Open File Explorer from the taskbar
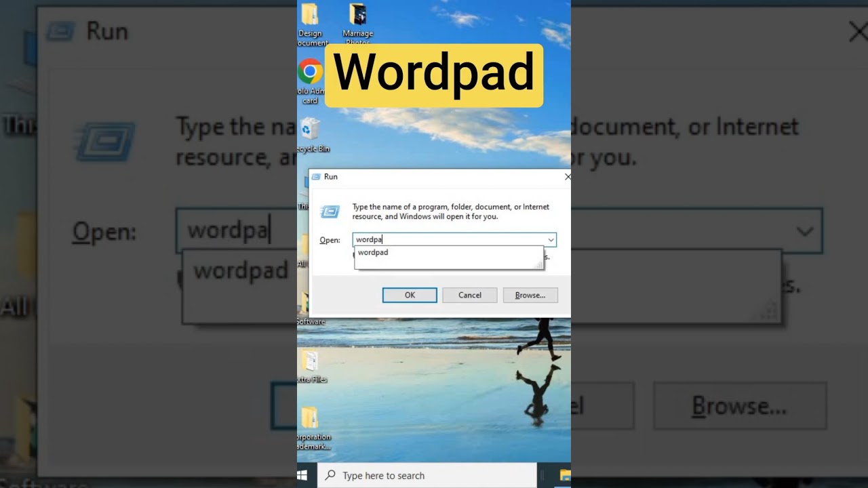Viewport: 868px width, 488px height. [564, 475]
